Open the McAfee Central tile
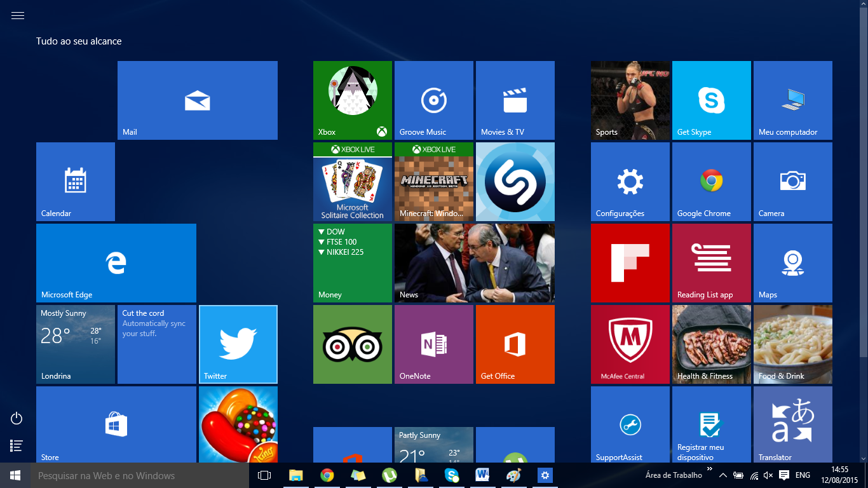Viewport: 868px width, 488px height. 630,344
